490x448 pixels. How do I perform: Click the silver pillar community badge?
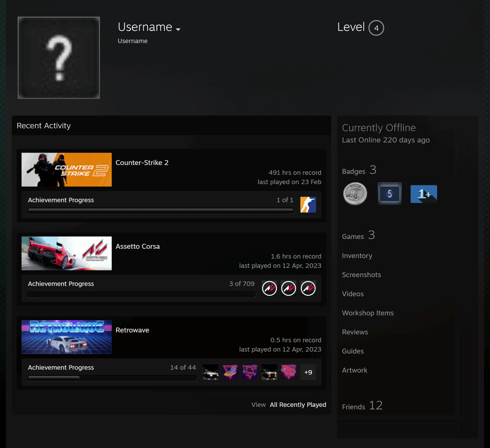pos(355,194)
